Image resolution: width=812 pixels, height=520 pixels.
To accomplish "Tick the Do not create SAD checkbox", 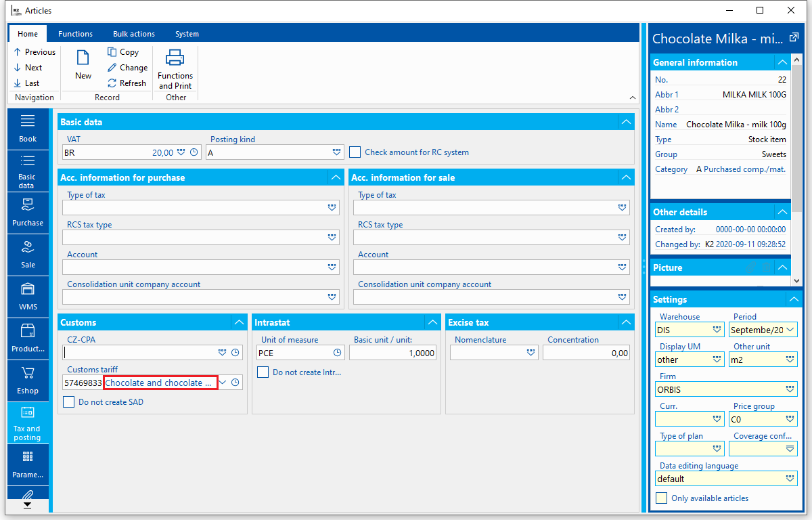I will pos(68,402).
